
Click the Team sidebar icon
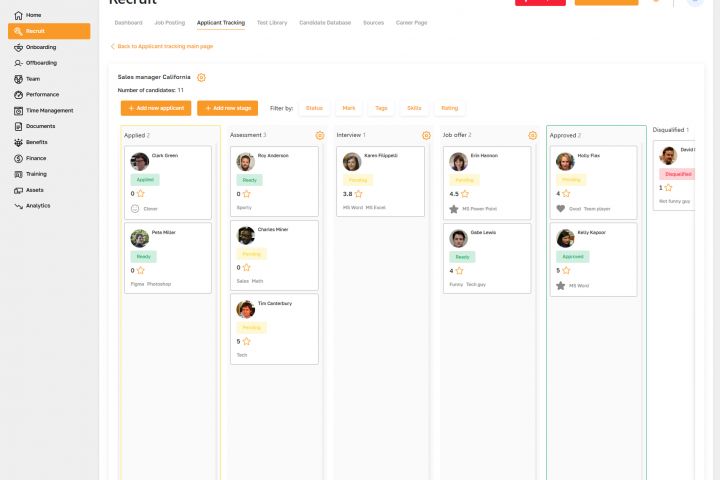[18, 79]
